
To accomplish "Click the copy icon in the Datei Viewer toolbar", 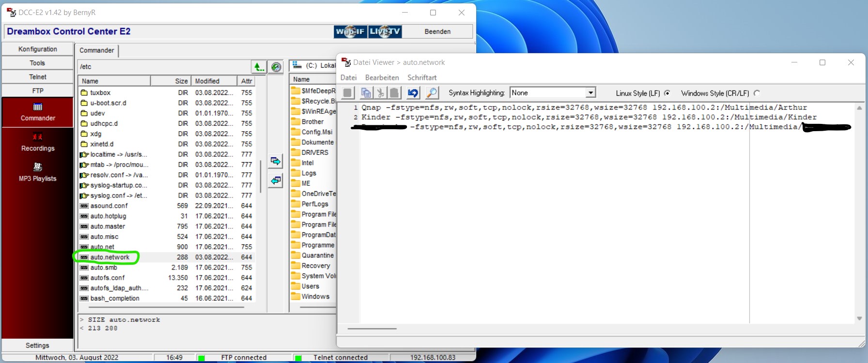I will point(366,93).
